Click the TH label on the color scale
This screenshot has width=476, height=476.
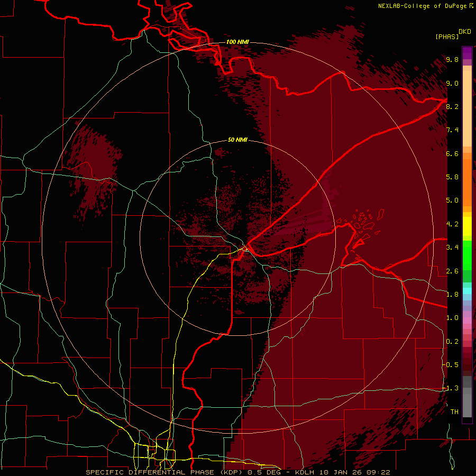tap(454, 412)
